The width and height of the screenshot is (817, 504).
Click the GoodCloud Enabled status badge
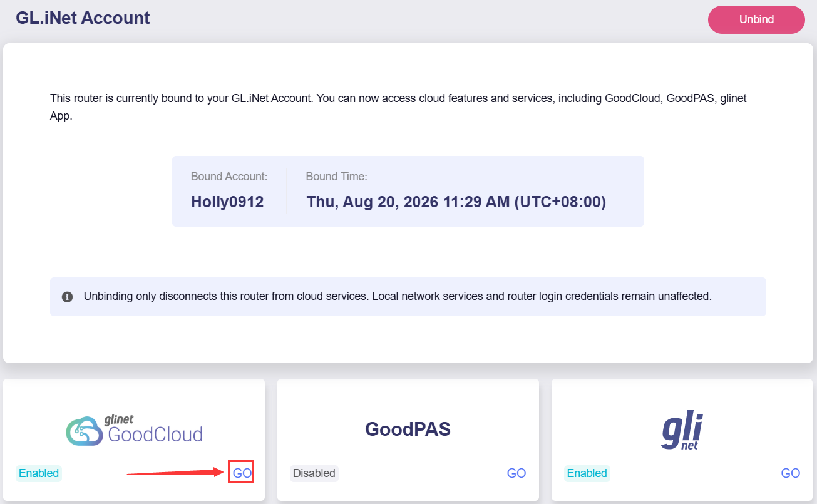pyautogui.click(x=39, y=473)
